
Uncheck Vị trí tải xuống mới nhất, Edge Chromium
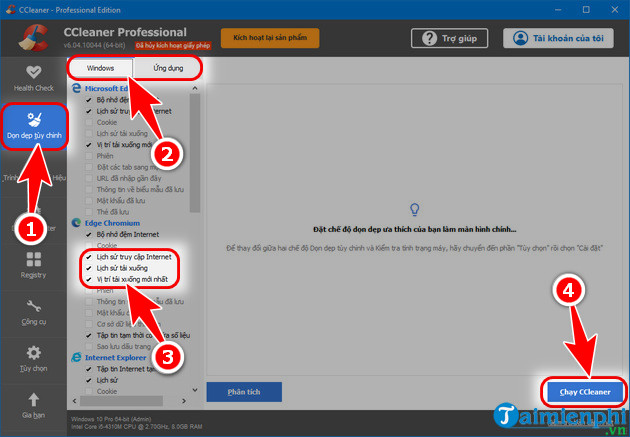[89, 279]
